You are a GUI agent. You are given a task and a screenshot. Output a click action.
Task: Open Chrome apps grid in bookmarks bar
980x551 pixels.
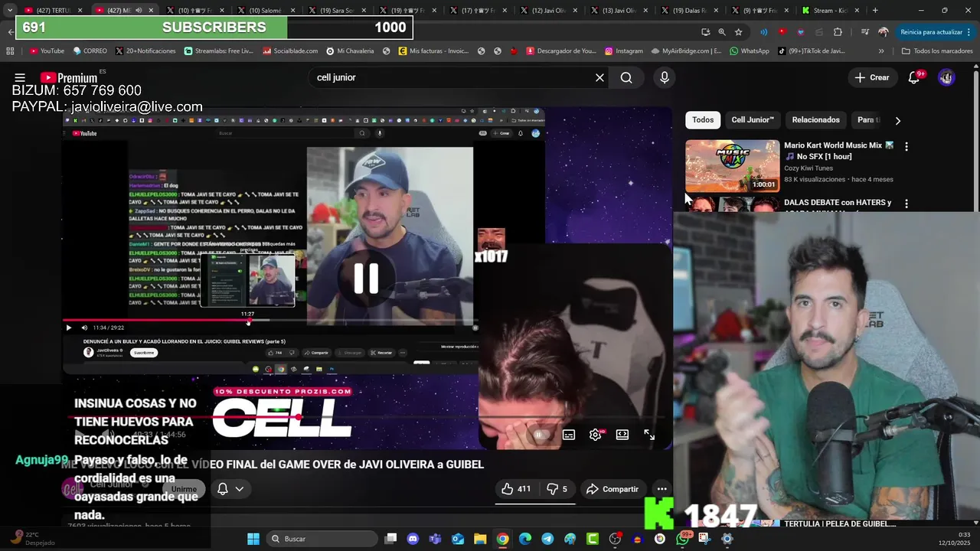click(x=10, y=51)
